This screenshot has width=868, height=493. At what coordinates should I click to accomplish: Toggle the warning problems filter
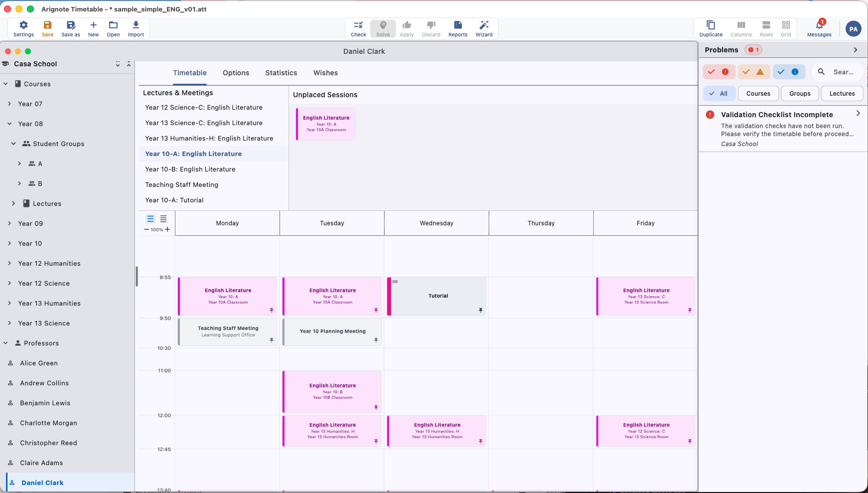tap(754, 72)
